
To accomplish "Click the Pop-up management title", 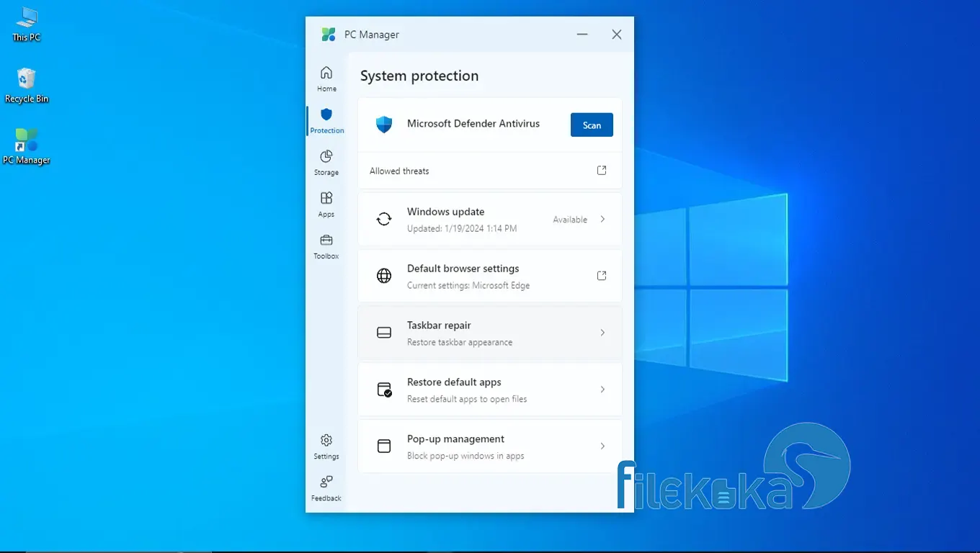I will 455,439.
